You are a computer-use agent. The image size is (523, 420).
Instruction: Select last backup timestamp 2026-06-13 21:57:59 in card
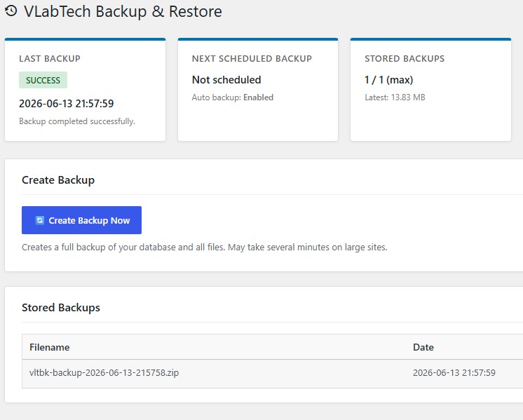point(67,103)
